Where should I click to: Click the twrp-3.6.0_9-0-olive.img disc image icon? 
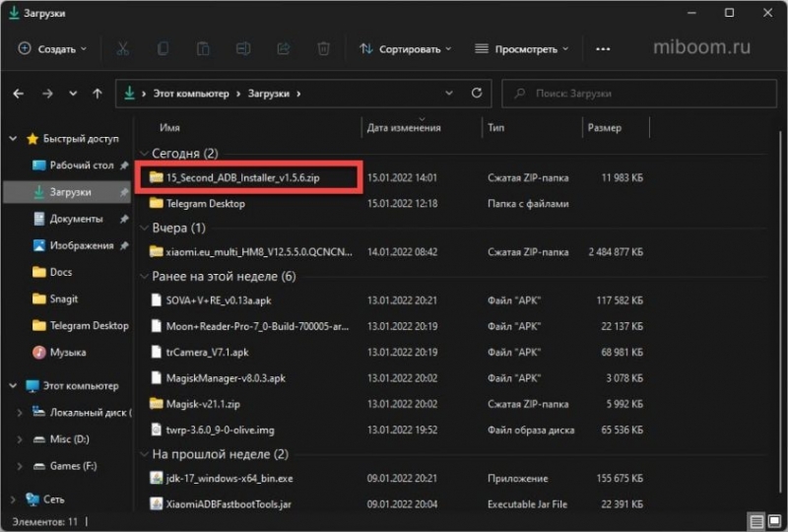[157, 430]
